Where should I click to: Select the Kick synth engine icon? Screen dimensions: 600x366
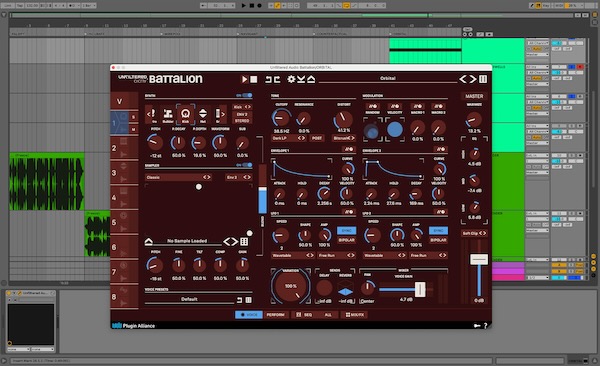click(185, 114)
